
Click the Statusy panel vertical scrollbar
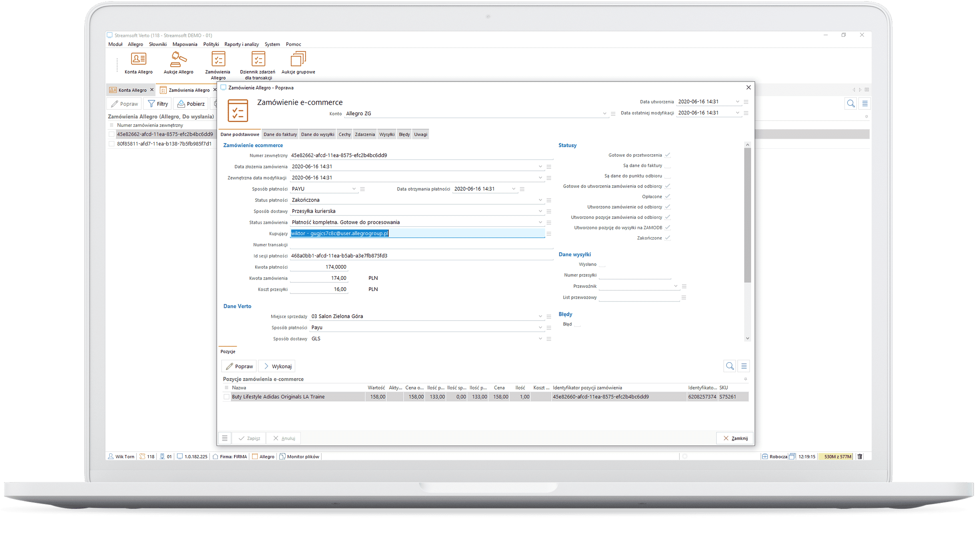click(x=747, y=215)
